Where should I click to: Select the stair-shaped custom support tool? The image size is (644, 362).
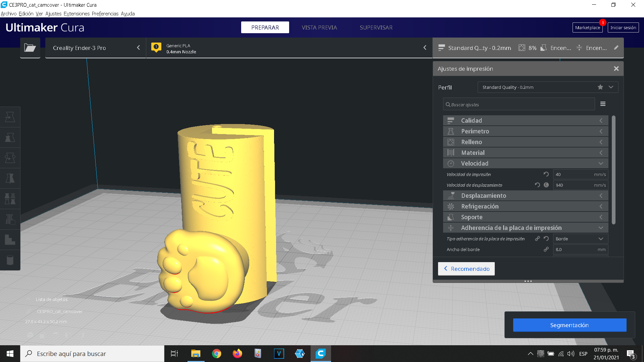click(x=10, y=240)
